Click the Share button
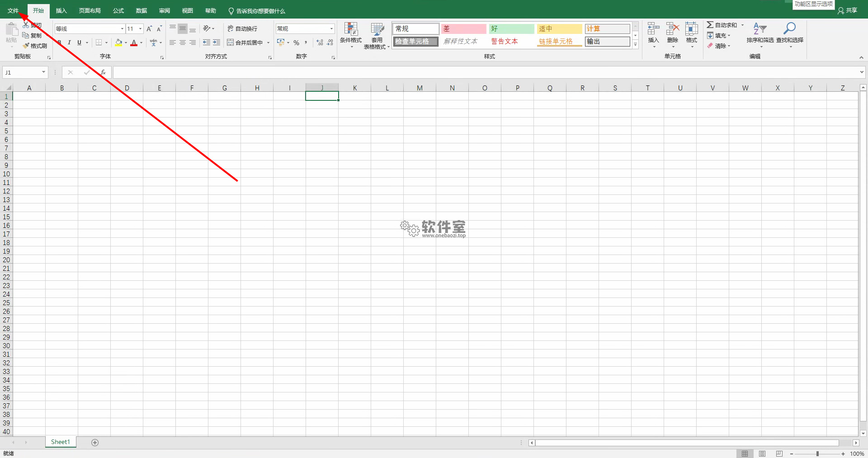 coord(848,10)
